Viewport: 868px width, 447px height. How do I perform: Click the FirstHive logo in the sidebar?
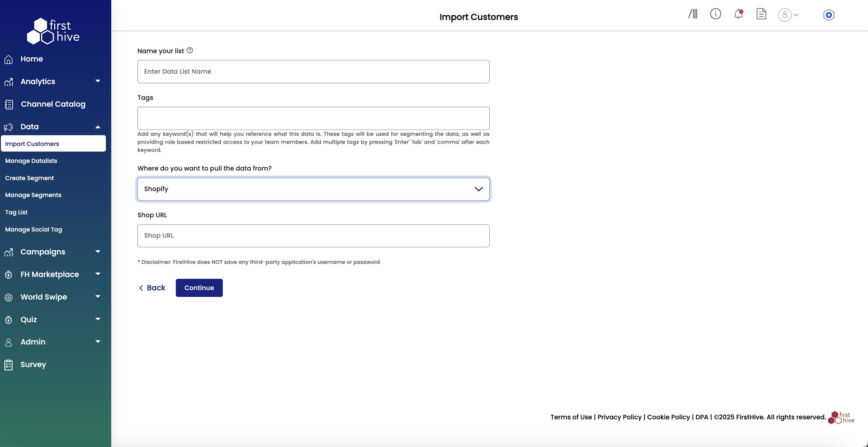[x=53, y=31]
